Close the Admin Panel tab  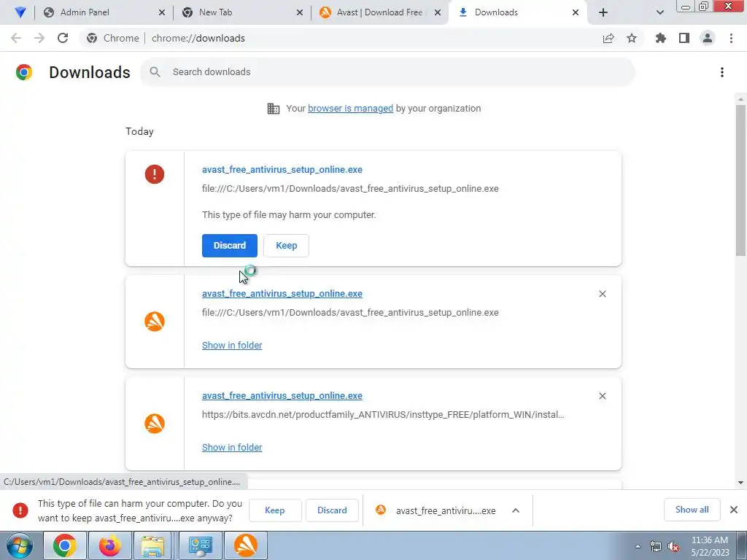point(161,12)
